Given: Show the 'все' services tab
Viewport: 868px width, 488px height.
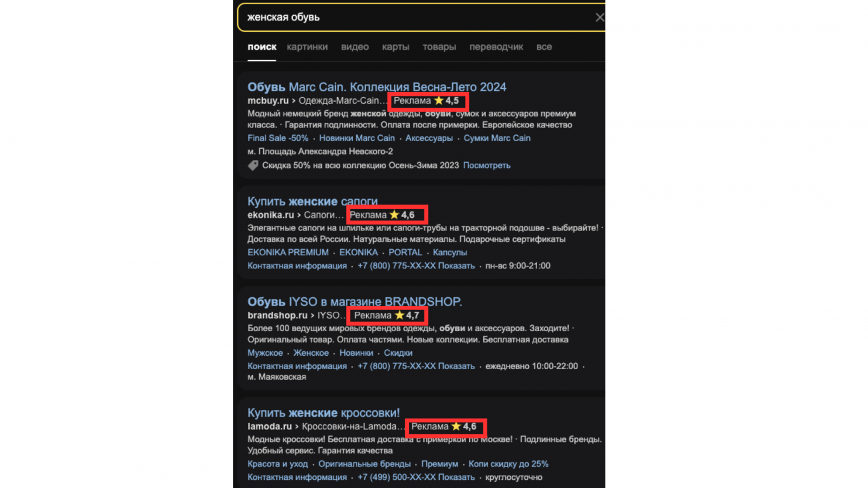Looking at the screenshot, I should (x=544, y=47).
